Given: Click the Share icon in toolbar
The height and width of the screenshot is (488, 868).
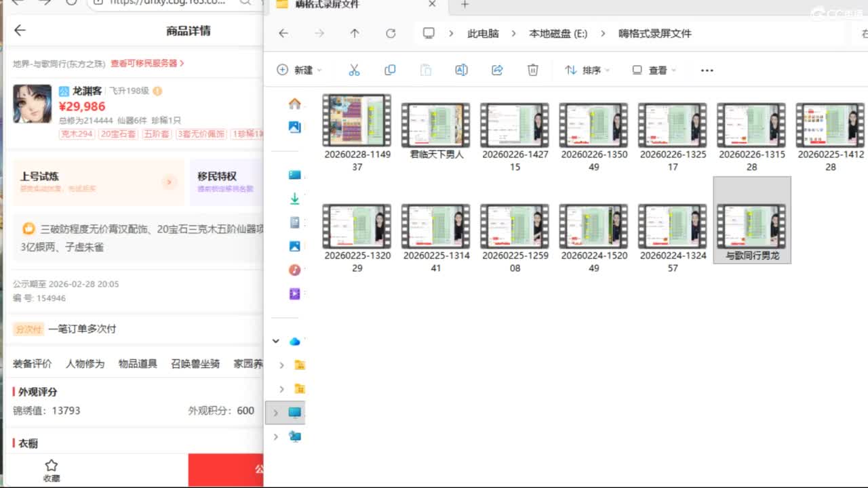Looking at the screenshot, I should pyautogui.click(x=497, y=70).
